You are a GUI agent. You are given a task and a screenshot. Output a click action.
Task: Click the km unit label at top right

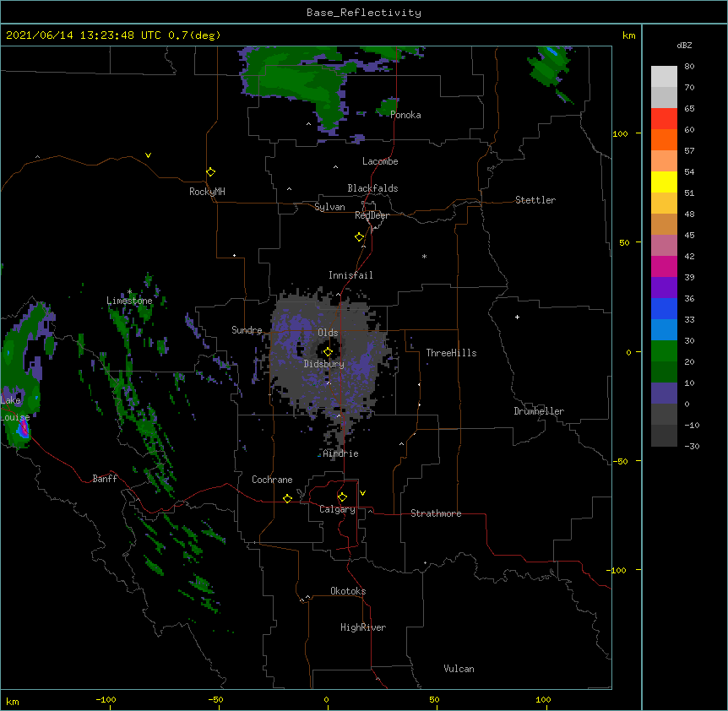click(x=628, y=35)
